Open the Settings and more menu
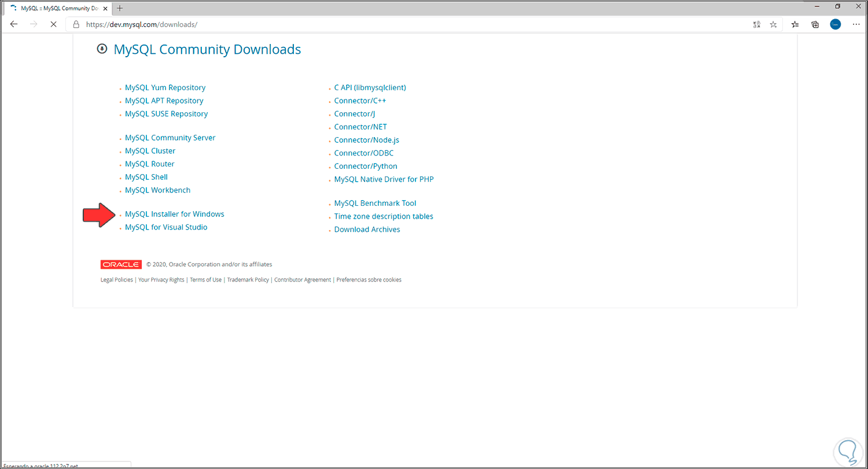The height and width of the screenshot is (469, 868). [856, 24]
